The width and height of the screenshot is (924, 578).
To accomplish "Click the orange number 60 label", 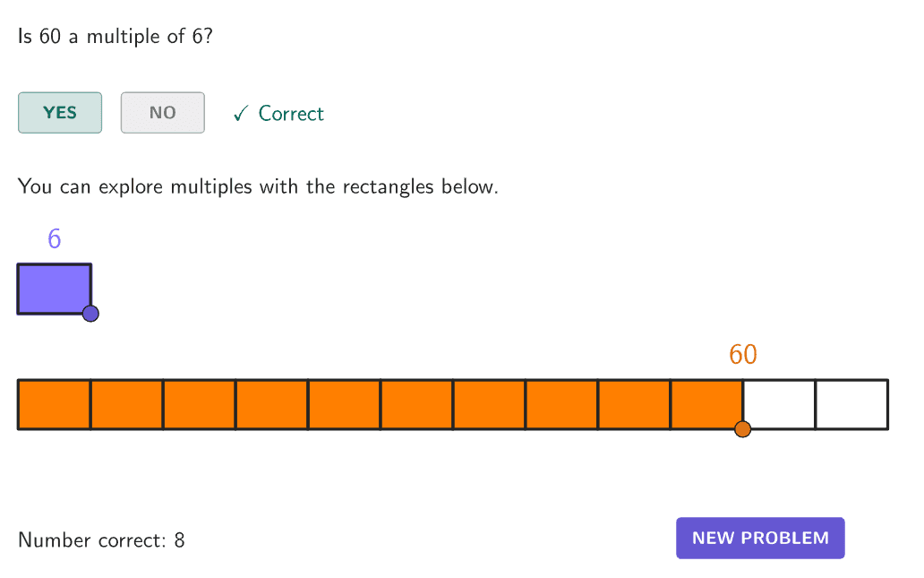I will tap(743, 355).
